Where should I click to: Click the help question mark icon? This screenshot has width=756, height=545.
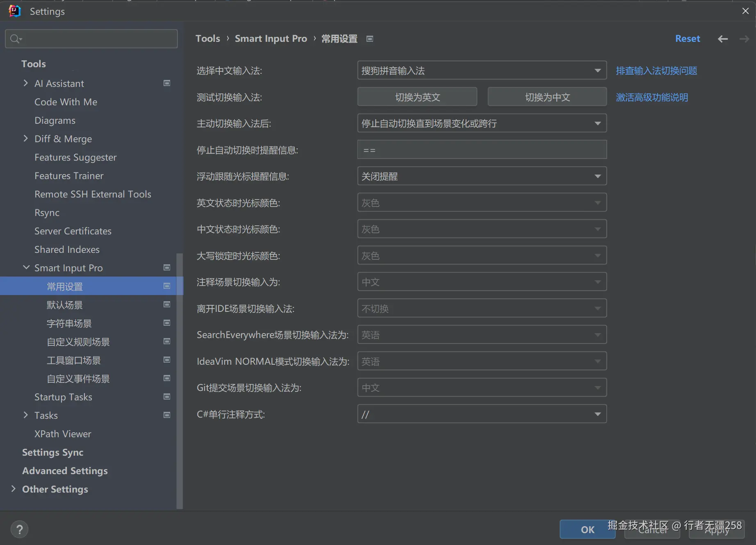tap(19, 529)
